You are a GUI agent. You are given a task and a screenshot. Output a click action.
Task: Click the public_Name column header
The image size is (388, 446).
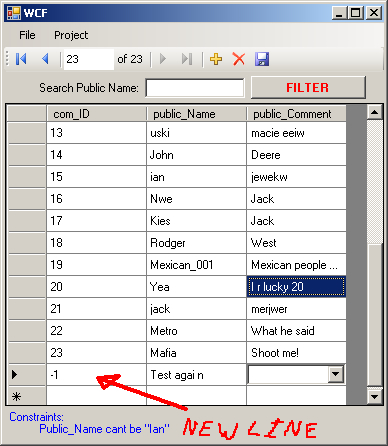[196, 114]
